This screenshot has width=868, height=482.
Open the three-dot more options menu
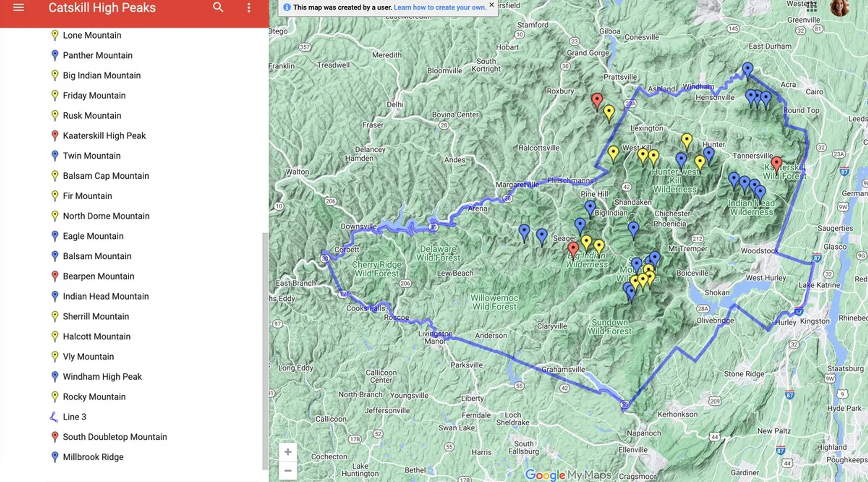coord(249,8)
